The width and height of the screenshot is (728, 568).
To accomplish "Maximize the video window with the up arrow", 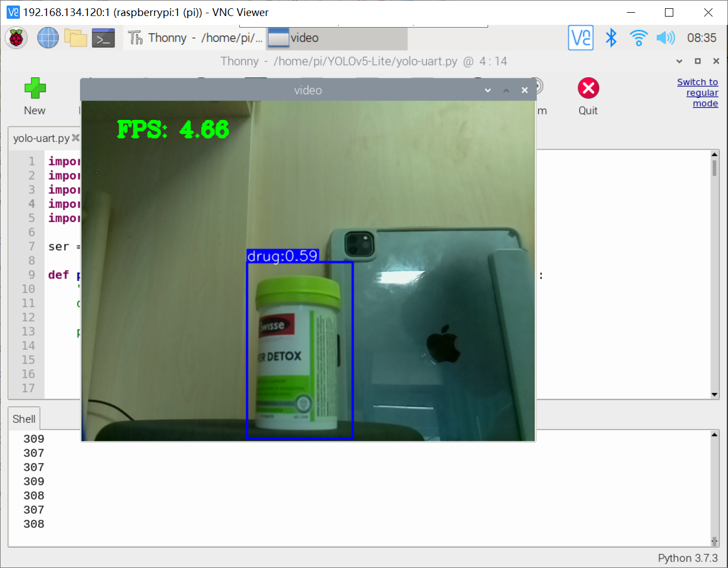I will pyautogui.click(x=506, y=91).
